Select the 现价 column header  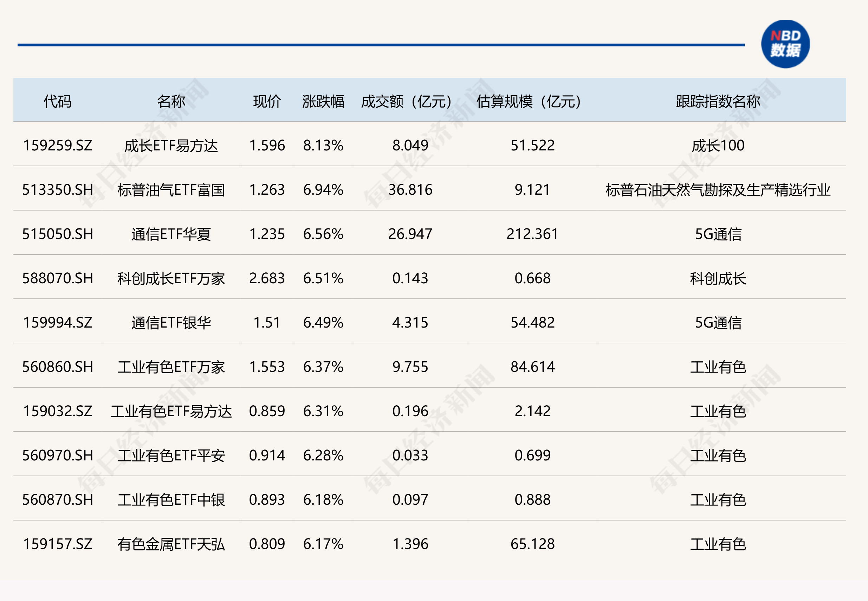click(x=267, y=101)
